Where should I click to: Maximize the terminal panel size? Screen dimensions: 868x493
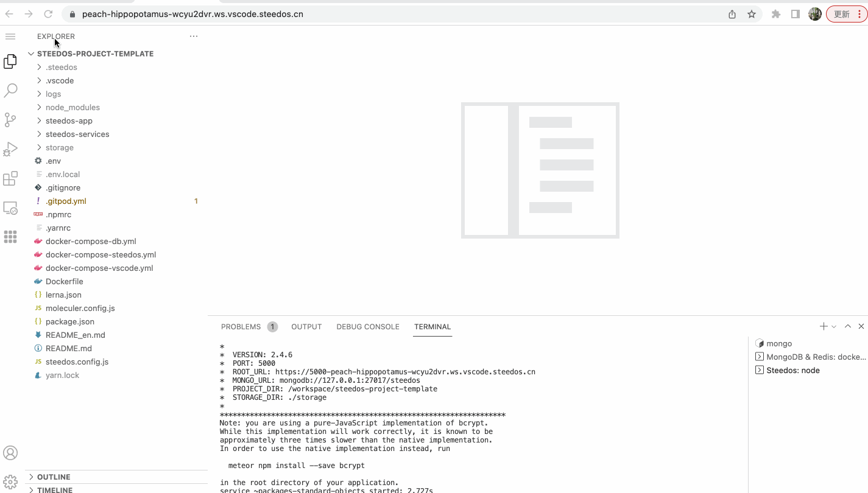tap(848, 327)
